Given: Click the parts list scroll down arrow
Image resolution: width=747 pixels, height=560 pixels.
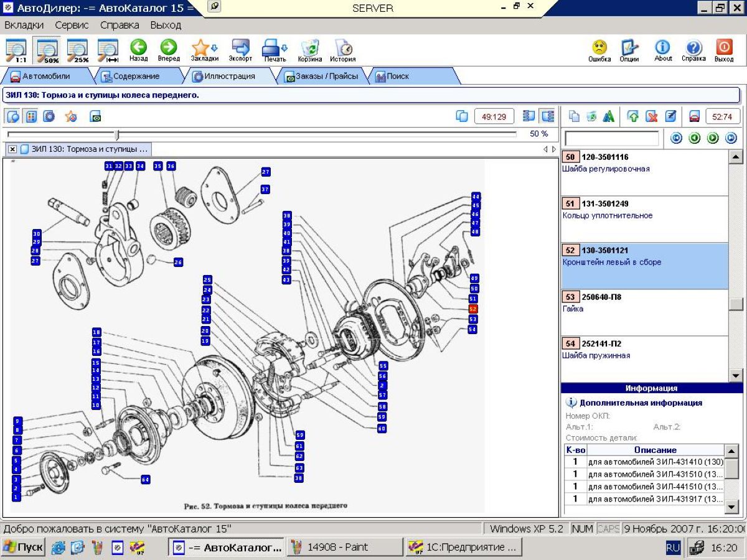Looking at the screenshot, I should pos(736,375).
